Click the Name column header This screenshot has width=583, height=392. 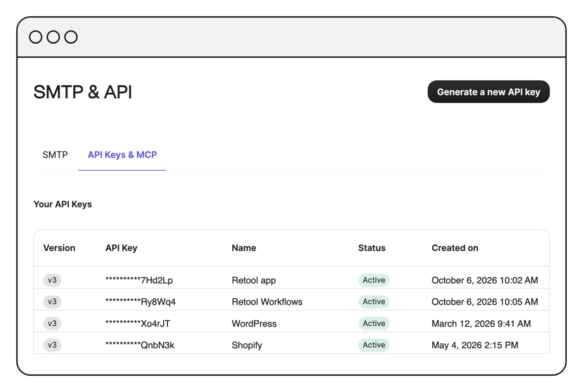[x=244, y=248]
